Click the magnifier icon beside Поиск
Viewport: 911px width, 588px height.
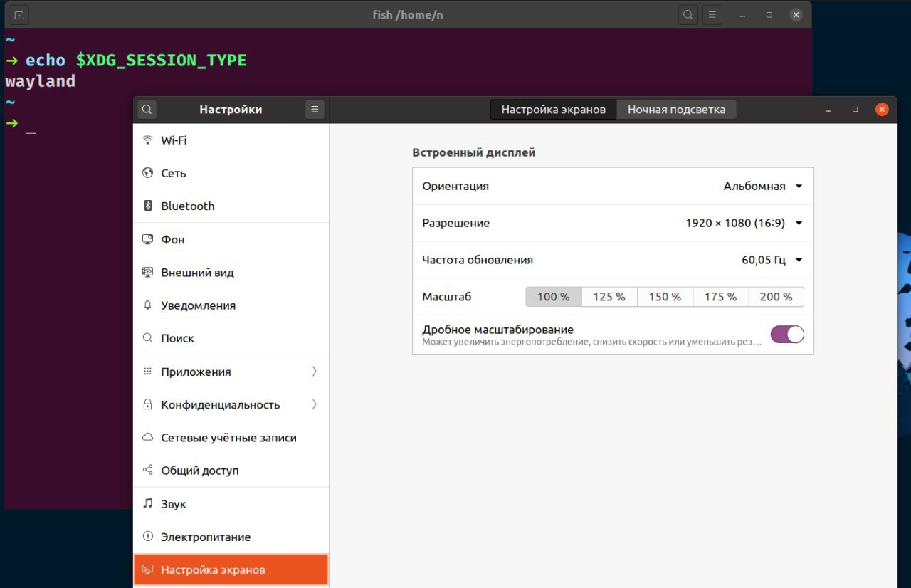point(148,338)
